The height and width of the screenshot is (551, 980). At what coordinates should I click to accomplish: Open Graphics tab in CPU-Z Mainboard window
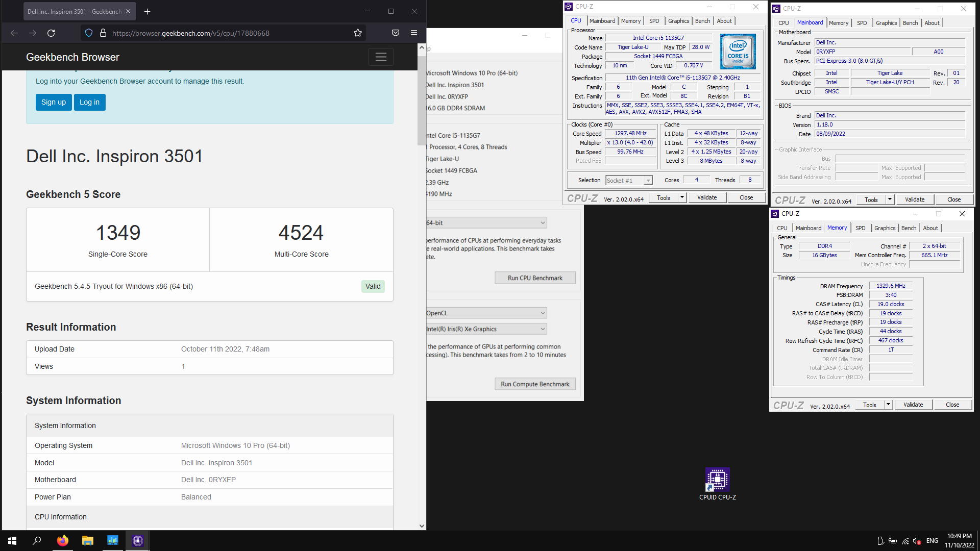pyautogui.click(x=887, y=23)
